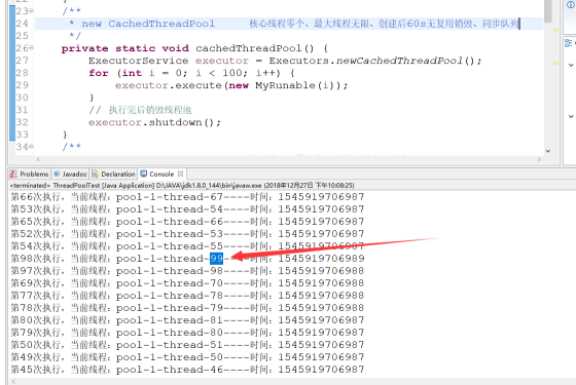This screenshot has height=385, width=576.
Task: Collapse the comment fold at line 34
Action: point(32,147)
